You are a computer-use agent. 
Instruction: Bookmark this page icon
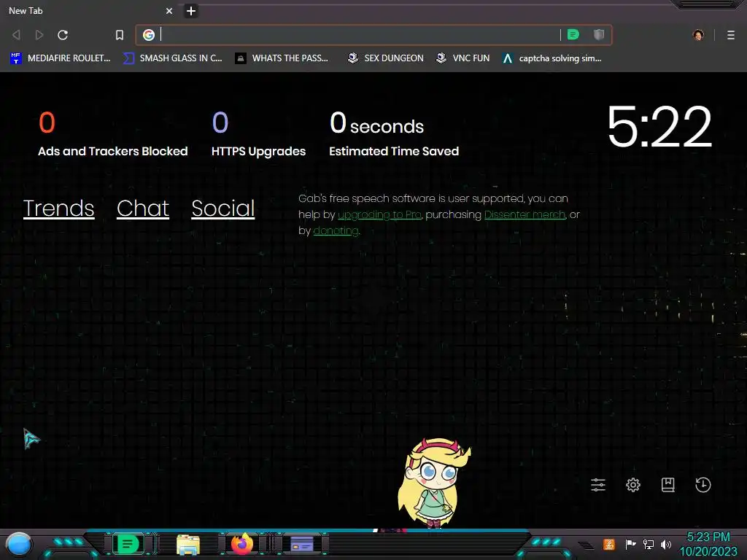120,35
